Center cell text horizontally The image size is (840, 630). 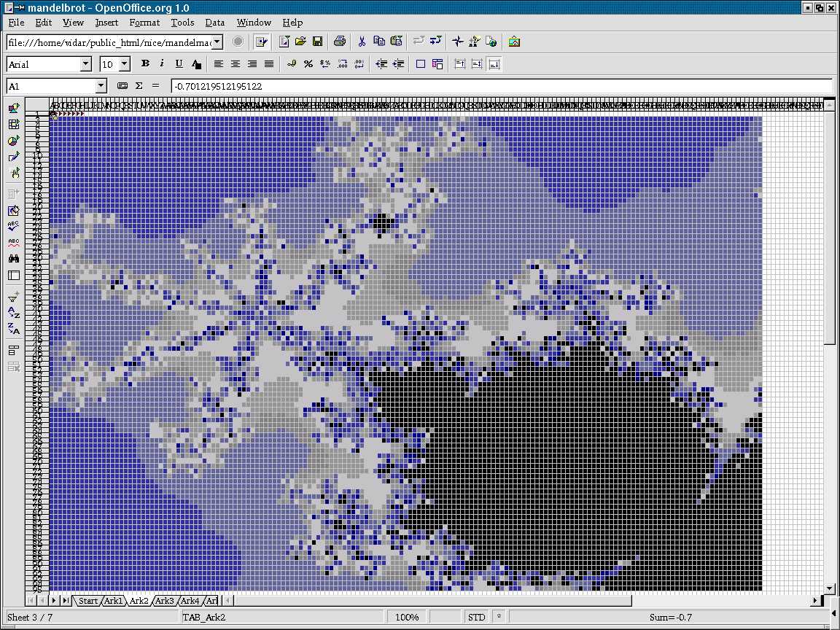click(x=236, y=63)
